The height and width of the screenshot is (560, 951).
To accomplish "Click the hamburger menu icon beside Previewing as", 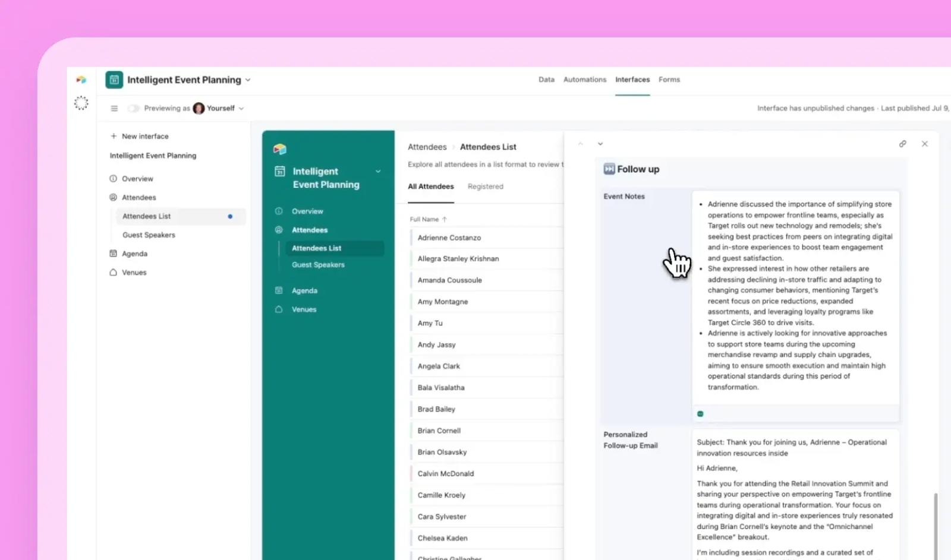I will coord(114,108).
